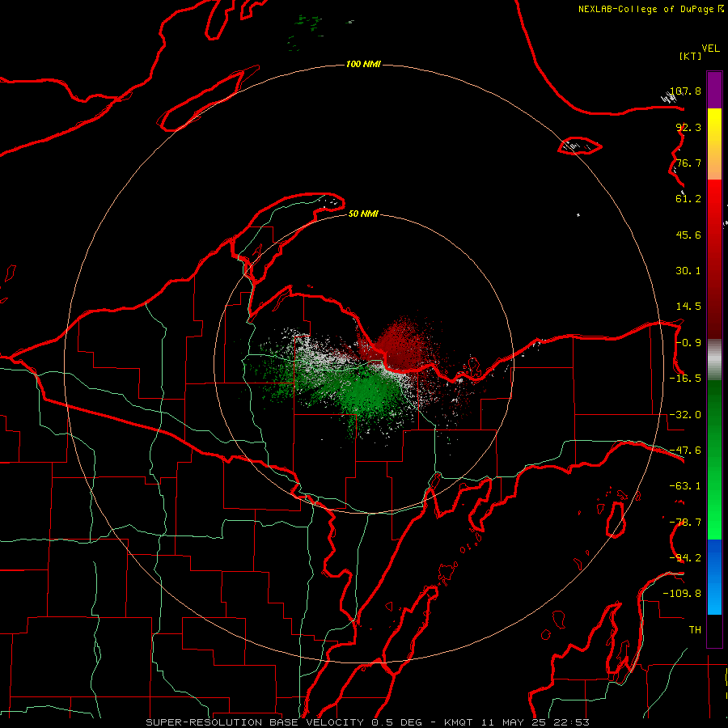This screenshot has width=728, height=728.
Task: Click the TH label in legend
Action: pyautogui.click(x=695, y=630)
